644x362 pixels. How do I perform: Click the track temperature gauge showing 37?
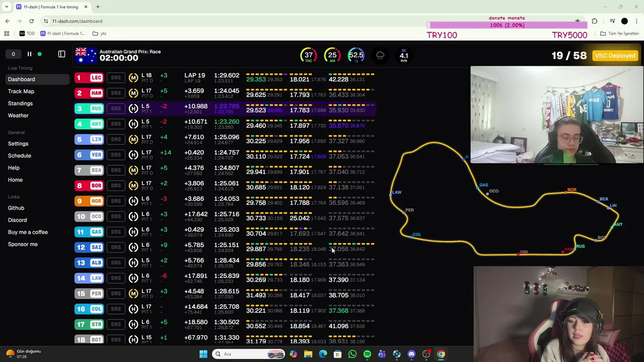coord(308,55)
